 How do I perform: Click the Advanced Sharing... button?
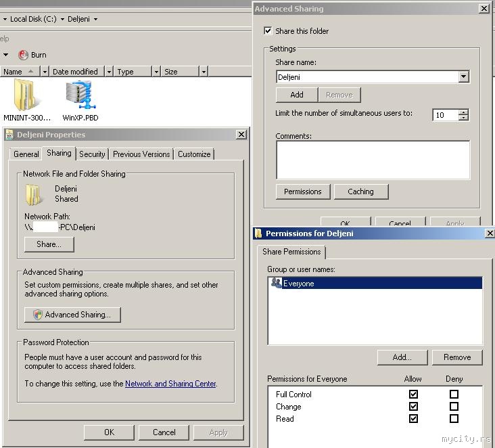pyautogui.click(x=72, y=315)
